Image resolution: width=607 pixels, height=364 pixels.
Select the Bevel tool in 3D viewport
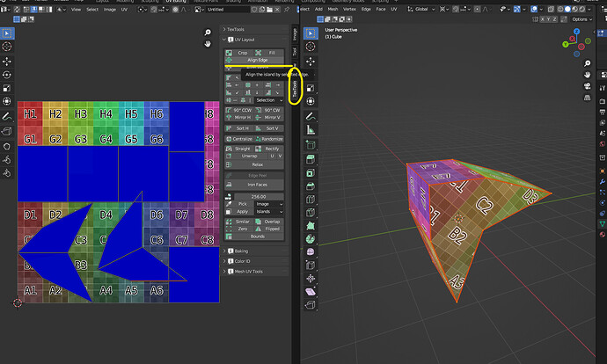click(x=311, y=186)
